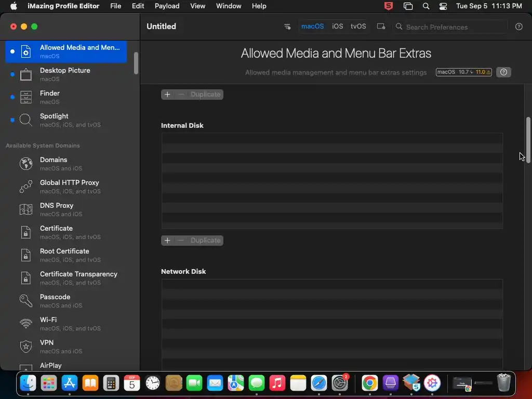
Task: Click topmost Duplicate button above Internal Disk
Action: point(205,95)
